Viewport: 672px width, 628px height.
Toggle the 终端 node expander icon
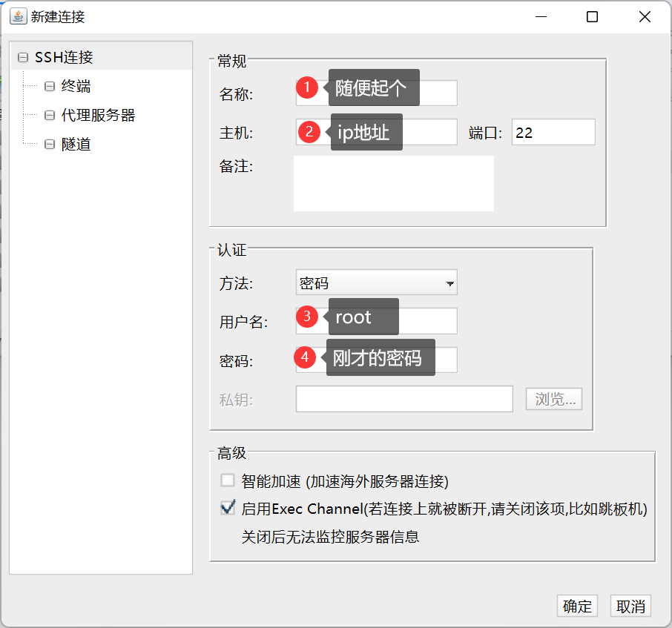click(50, 87)
